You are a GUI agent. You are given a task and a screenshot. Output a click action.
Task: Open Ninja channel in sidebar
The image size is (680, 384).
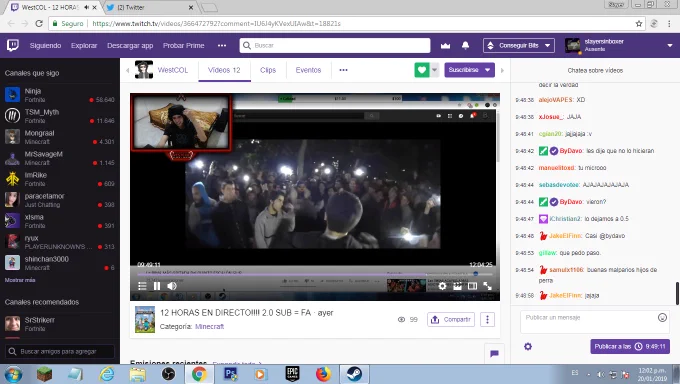(x=59, y=95)
